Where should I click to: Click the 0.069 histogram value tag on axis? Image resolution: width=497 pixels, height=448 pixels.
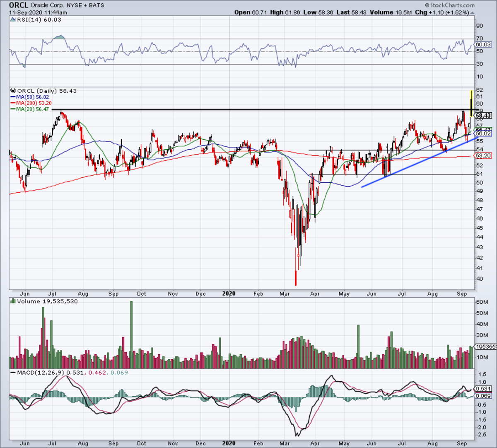coord(483,396)
